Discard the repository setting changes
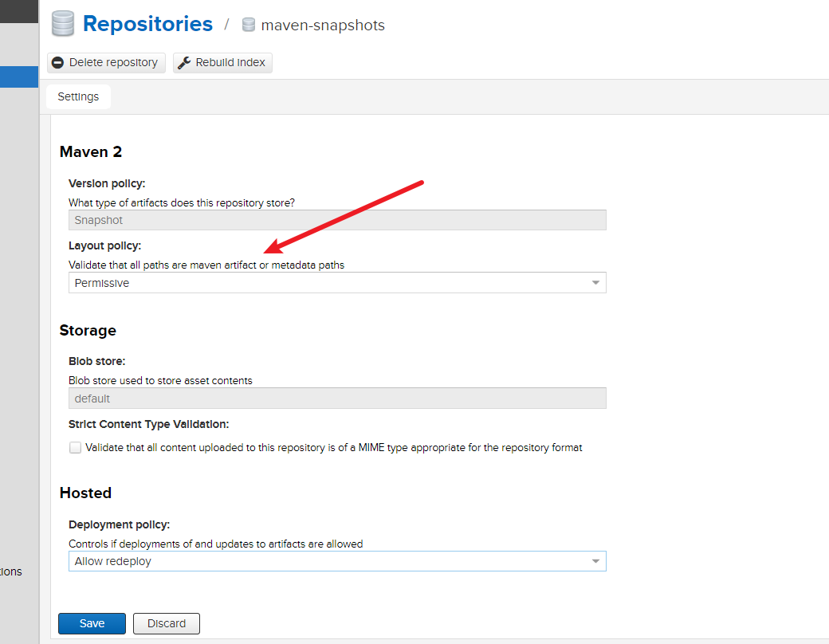 (x=167, y=623)
